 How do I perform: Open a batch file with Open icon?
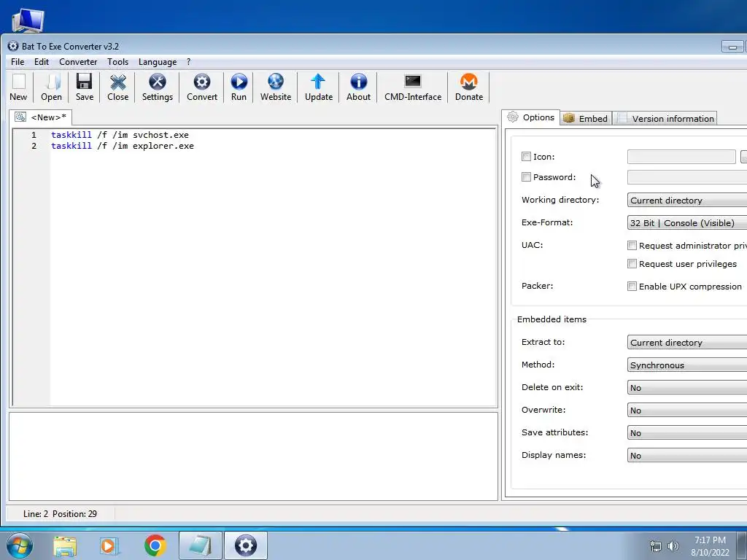coord(52,87)
